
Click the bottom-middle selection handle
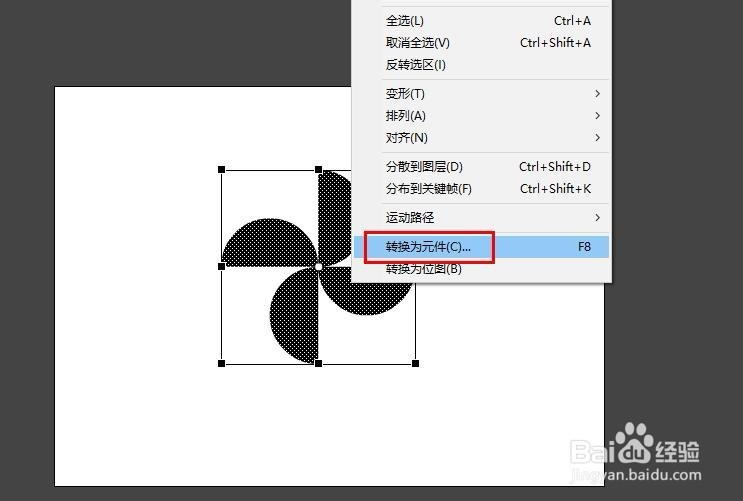318,364
